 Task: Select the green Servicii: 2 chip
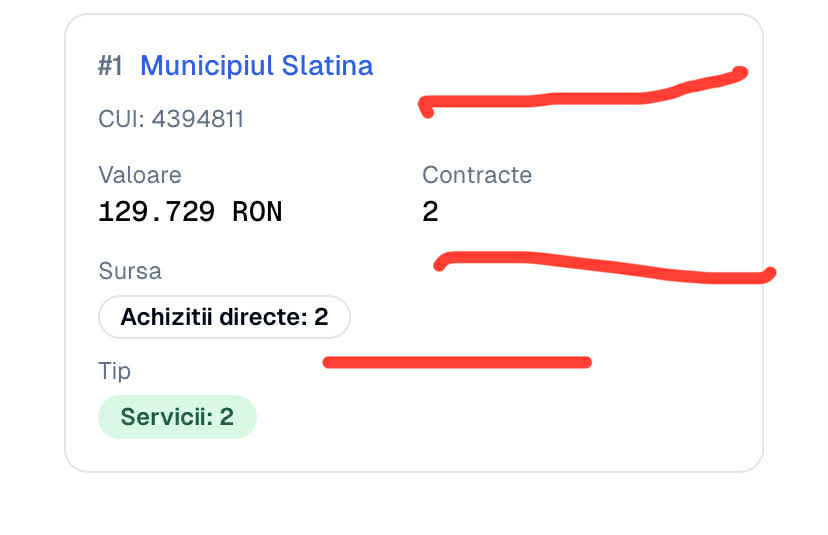coord(177,417)
